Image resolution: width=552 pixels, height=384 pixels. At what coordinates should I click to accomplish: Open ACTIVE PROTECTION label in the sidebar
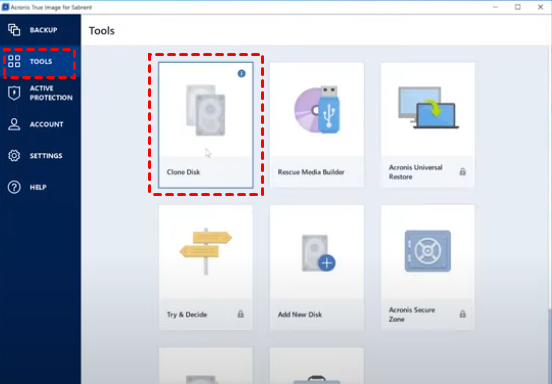[51, 93]
